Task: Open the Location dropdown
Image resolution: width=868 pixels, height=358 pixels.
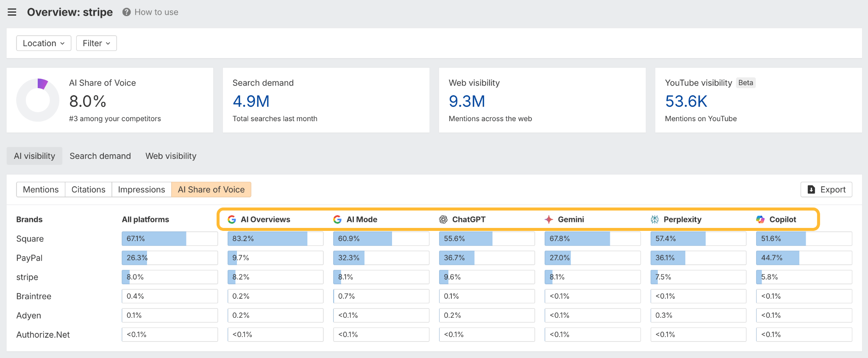Action: tap(44, 43)
